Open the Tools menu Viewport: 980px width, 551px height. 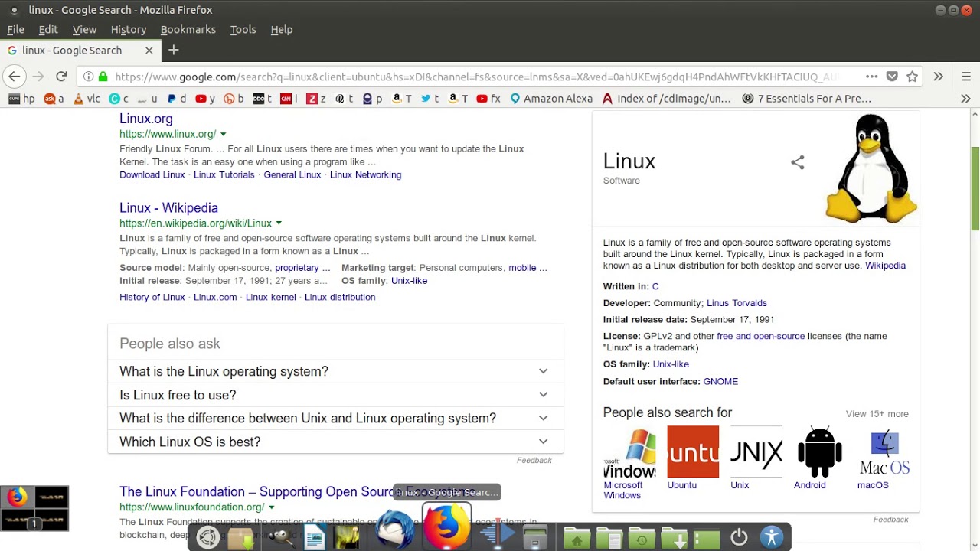click(243, 29)
